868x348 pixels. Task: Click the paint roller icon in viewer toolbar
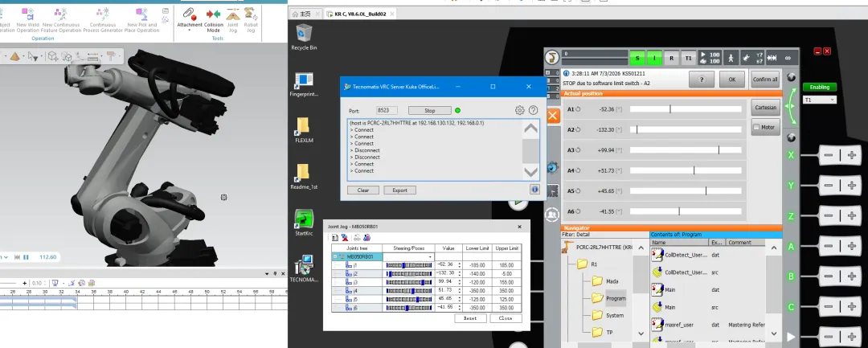point(113,56)
